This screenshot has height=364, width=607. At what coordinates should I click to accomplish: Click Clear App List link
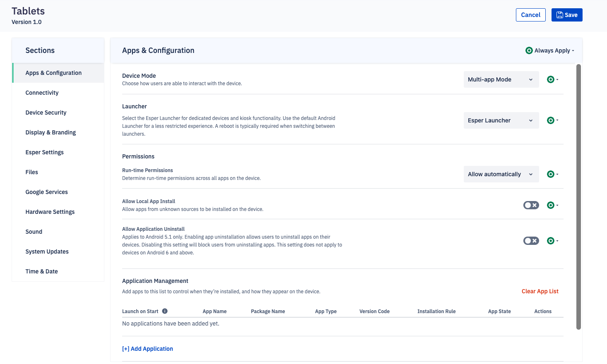tap(540, 291)
